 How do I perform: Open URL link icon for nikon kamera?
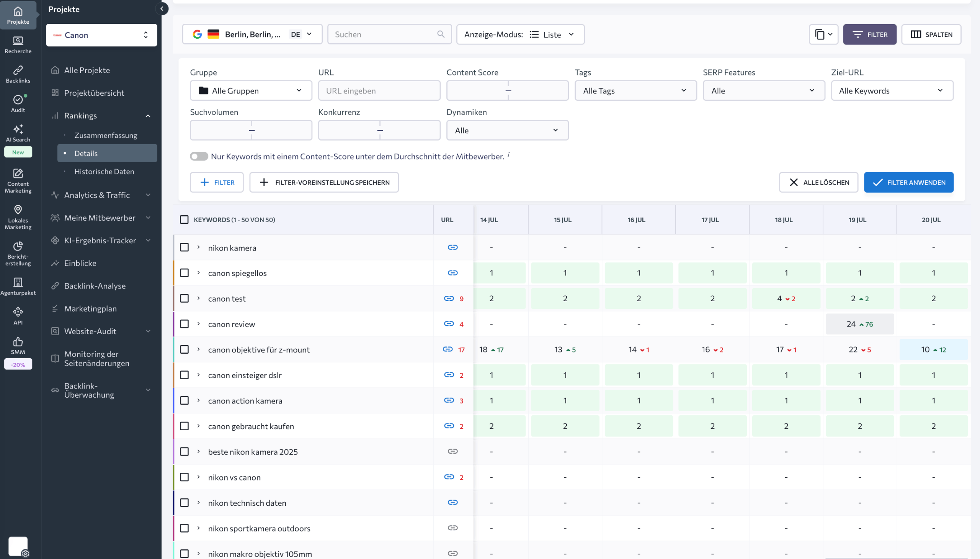[x=452, y=247]
